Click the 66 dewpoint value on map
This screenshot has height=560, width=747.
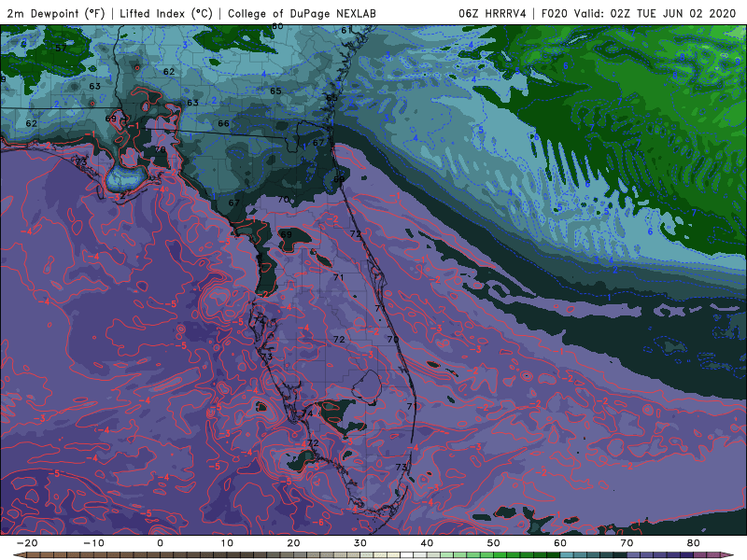pyautogui.click(x=223, y=123)
